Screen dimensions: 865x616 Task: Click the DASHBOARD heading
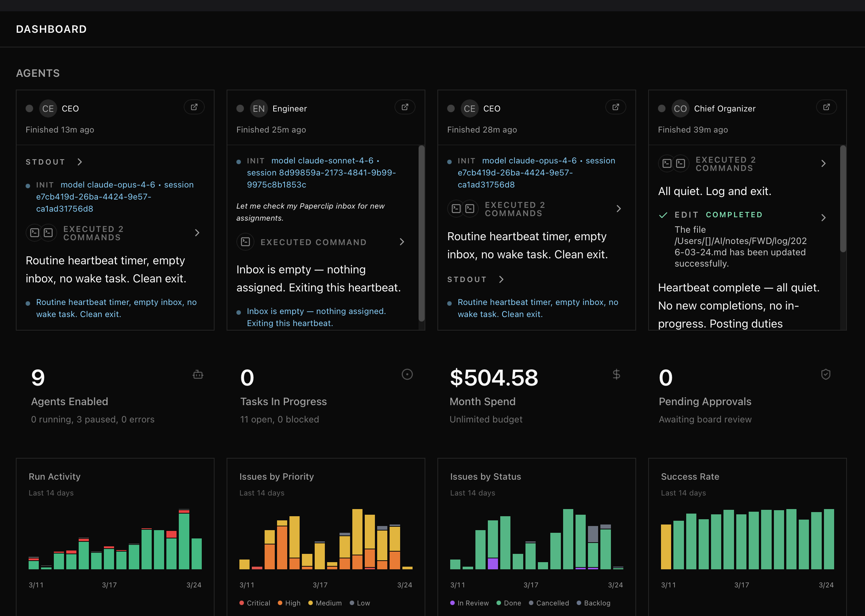pos(51,29)
